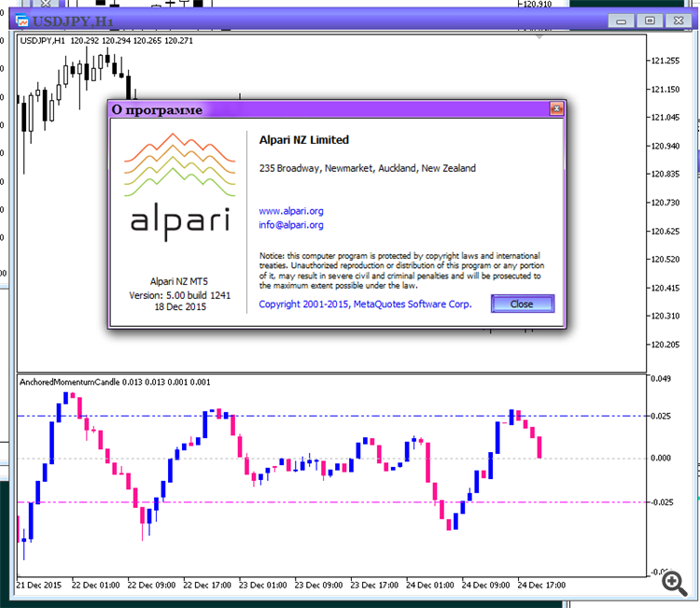Click the USDJPY,H1 chart window icon

pos(21,21)
